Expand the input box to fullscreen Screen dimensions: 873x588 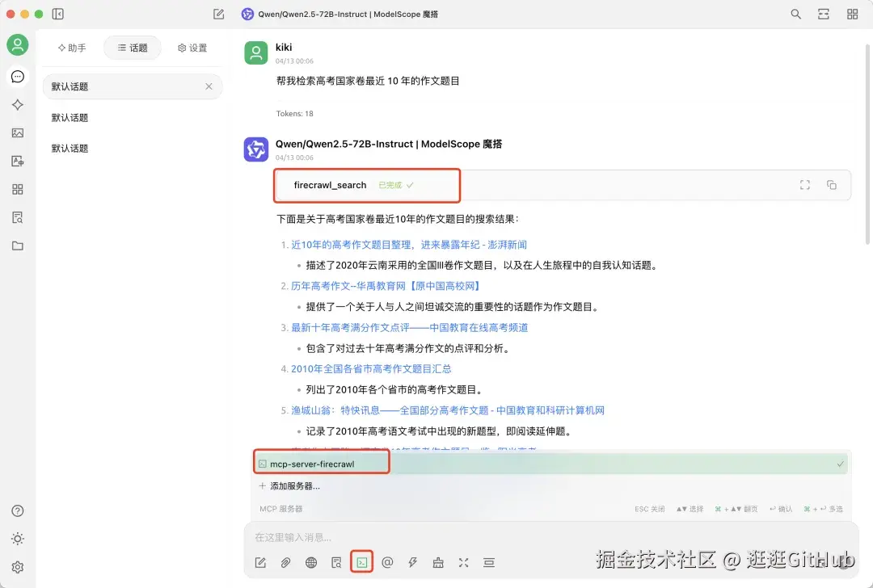463,562
